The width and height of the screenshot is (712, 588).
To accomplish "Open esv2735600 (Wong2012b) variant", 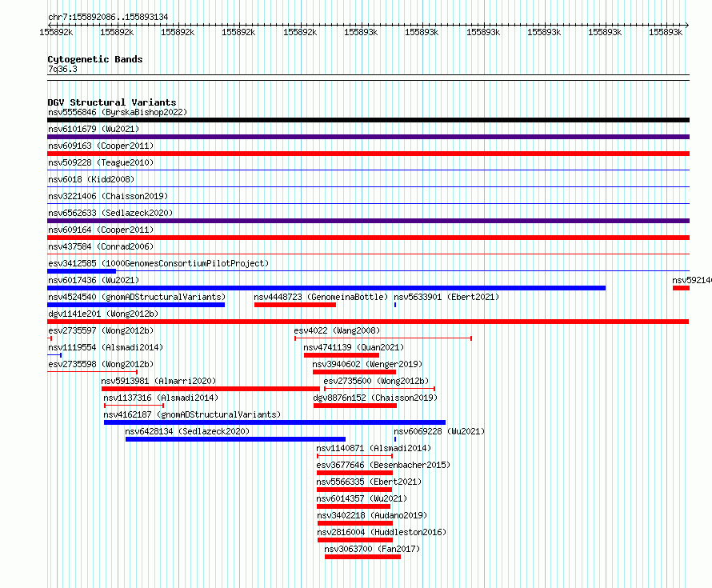I will pos(376,381).
